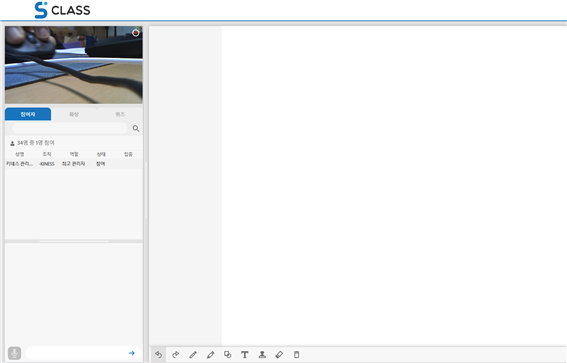567x363 pixels.
Task: Toggle the red recording indicator on video
Action: [136, 33]
